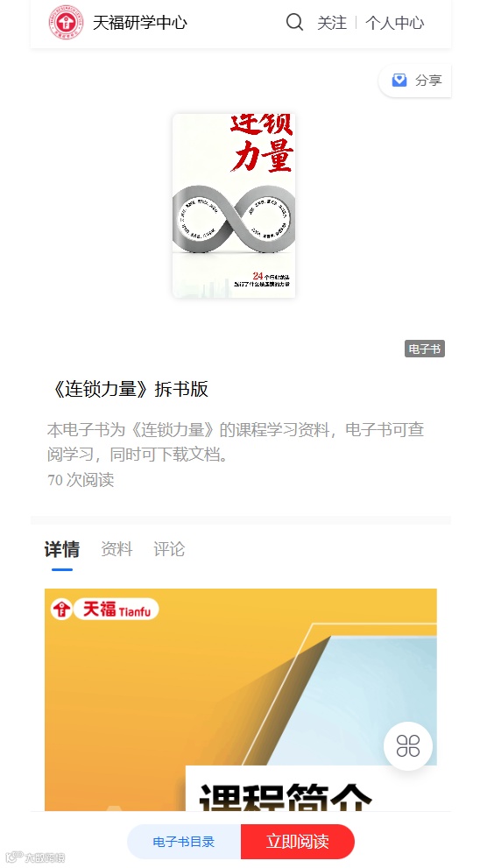This screenshot has height=868, width=487.
Task: Click the e-book description paragraph
Action: tap(236, 442)
